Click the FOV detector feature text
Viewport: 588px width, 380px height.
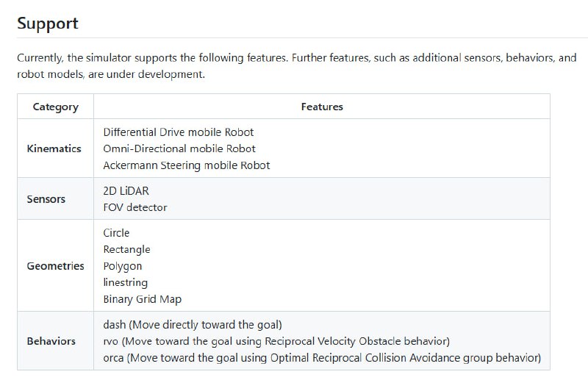point(135,207)
